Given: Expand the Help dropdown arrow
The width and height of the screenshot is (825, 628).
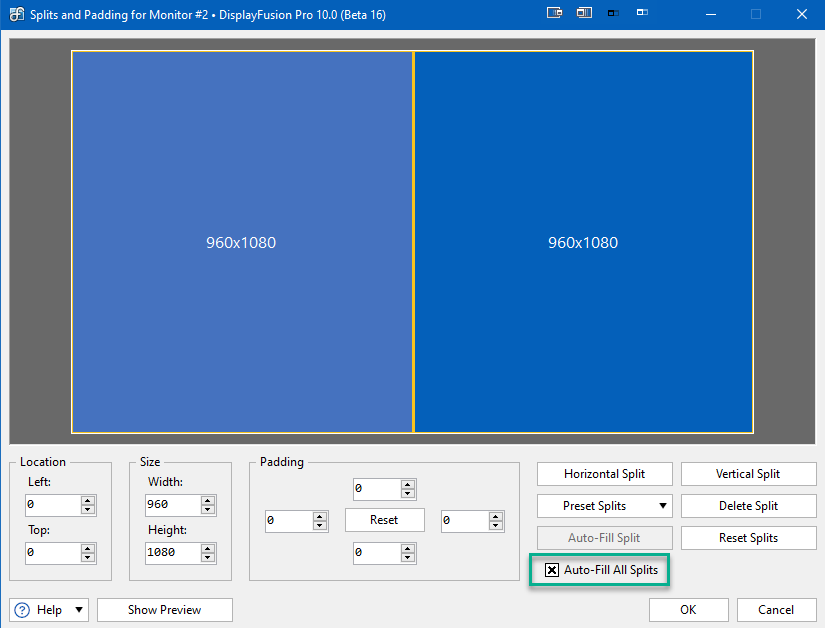Looking at the screenshot, I should tap(79, 610).
